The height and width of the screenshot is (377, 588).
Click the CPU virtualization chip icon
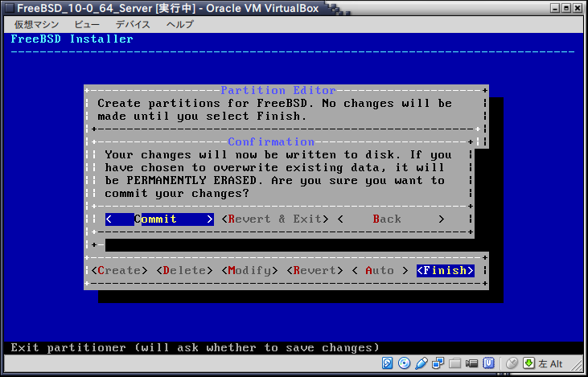point(489,364)
